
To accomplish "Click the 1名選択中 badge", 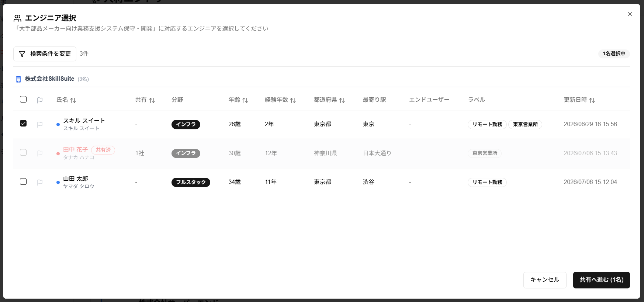I will [614, 54].
